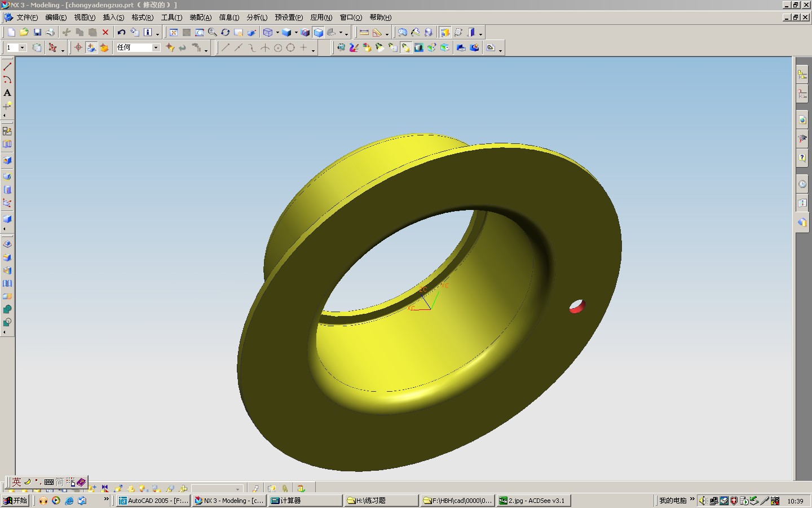Print the current view
Screen dimensions: 812x508
coord(50,33)
